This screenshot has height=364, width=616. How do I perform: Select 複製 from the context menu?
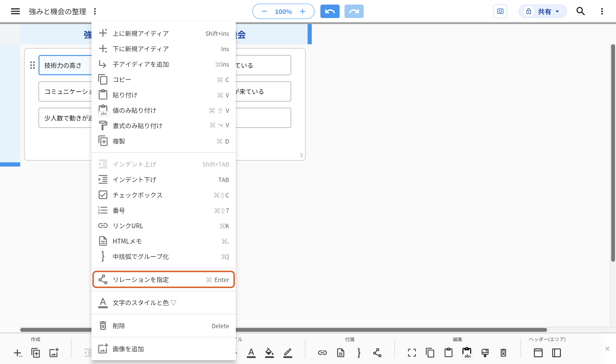[163, 141]
